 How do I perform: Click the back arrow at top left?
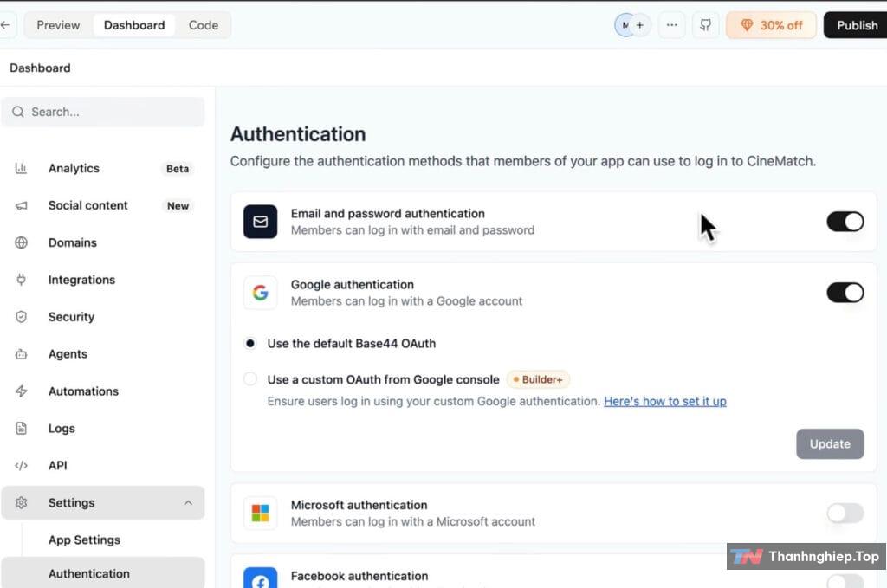coord(6,25)
